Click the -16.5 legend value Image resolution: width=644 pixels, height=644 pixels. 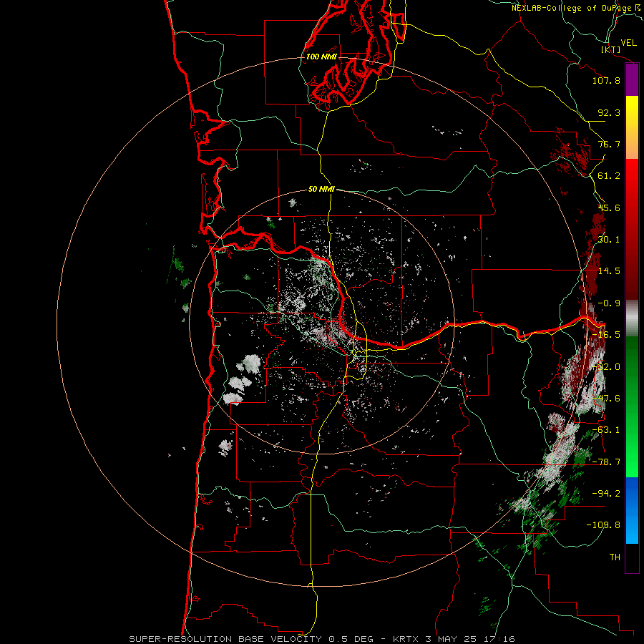[606, 335]
